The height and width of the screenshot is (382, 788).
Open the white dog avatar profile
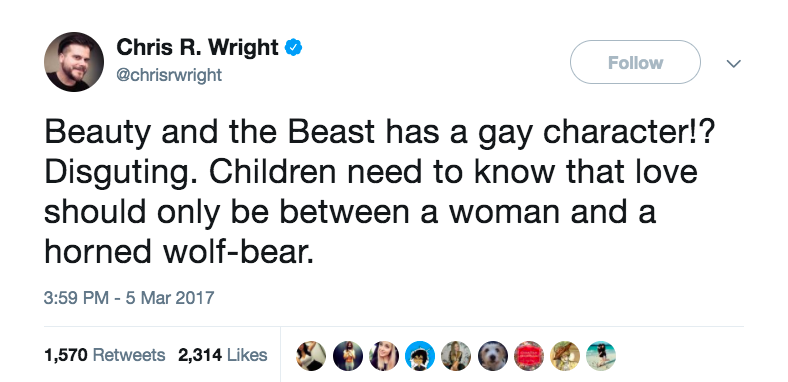coord(492,356)
